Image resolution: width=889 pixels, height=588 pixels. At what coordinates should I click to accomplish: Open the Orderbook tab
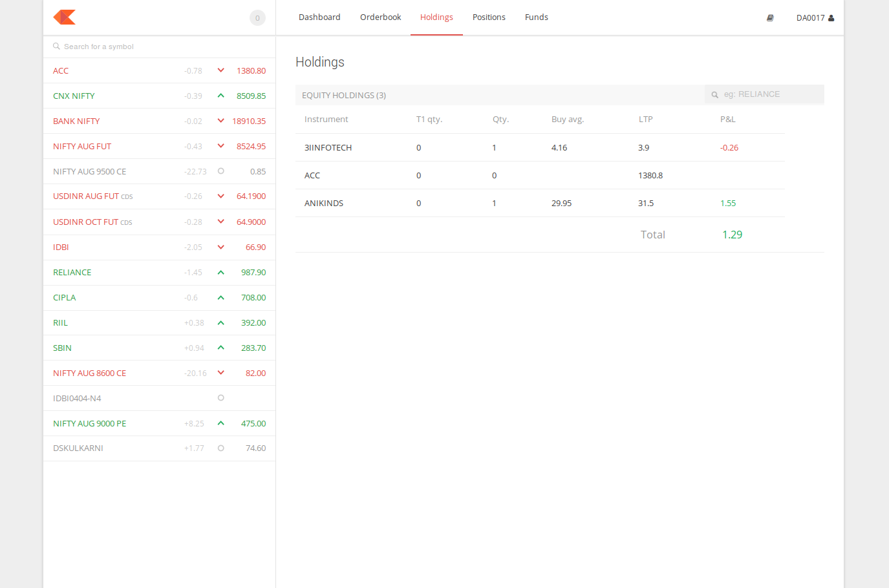coord(380,17)
